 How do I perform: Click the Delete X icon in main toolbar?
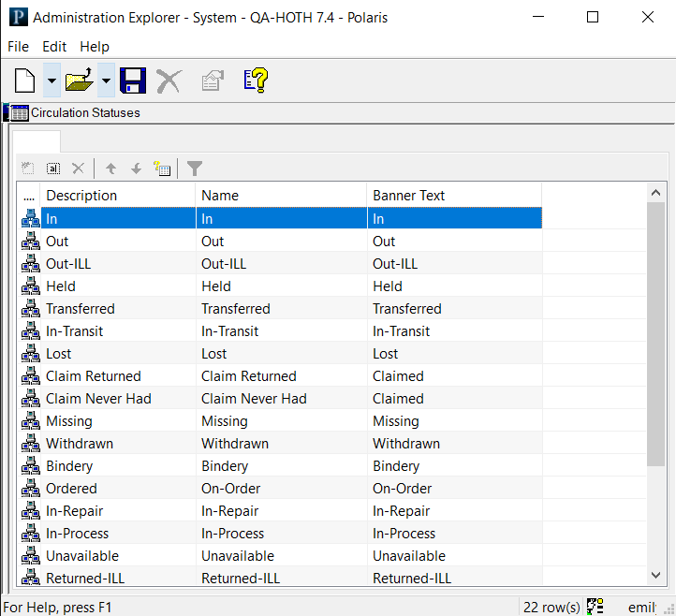tap(169, 81)
